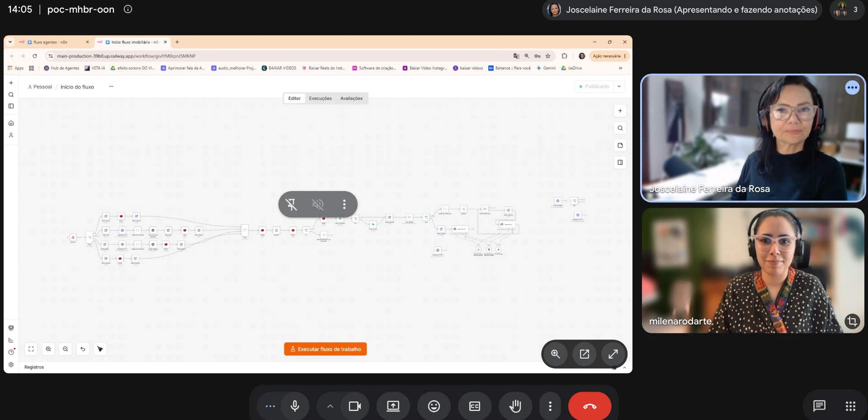Open the n8n sidebar home icon

(11, 123)
